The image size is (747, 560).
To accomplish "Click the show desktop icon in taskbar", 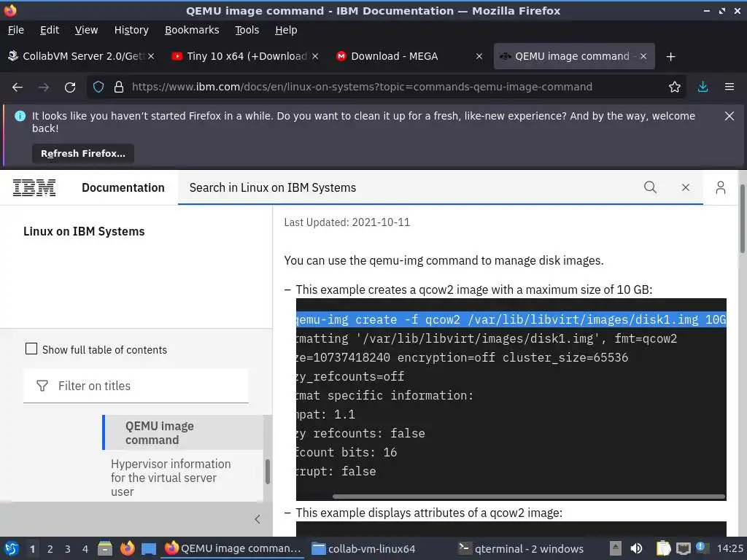I will pos(149,548).
